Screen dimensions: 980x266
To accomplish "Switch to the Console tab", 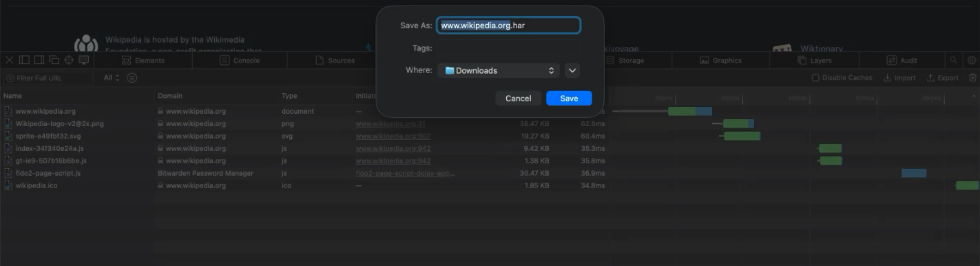I will [240, 61].
